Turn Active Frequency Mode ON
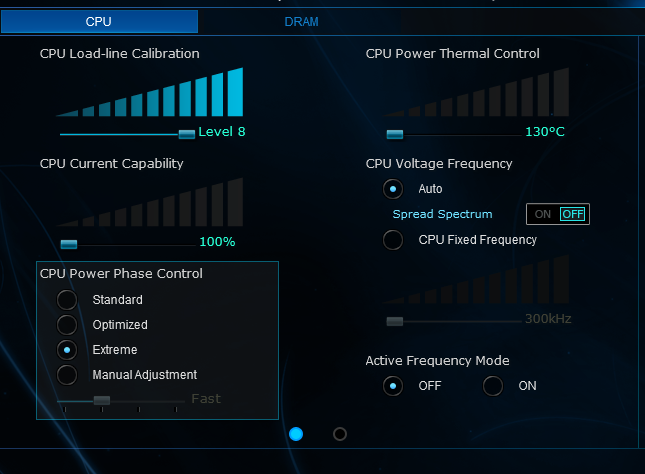Screen dimensions: 645x474 493,385
